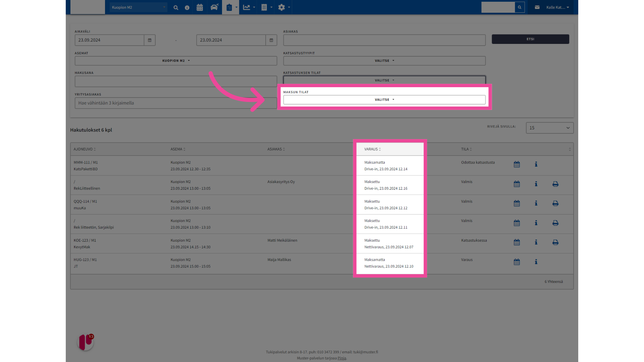Open calendar for HUG-123 booking
This screenshot has height=362, width=644.
(517, 262)
